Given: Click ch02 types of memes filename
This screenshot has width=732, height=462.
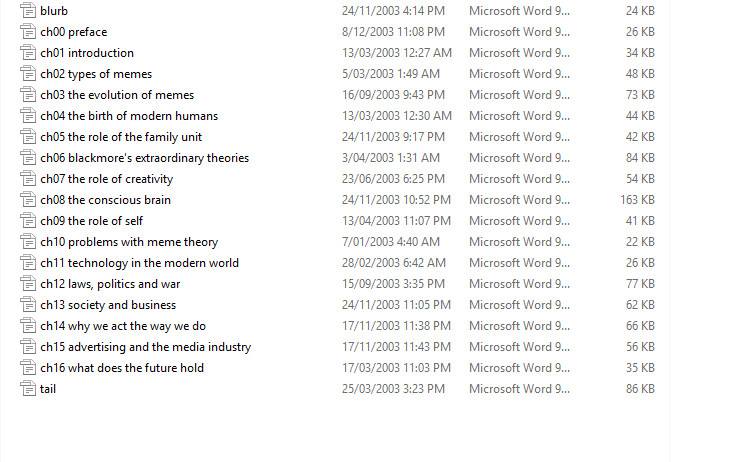Looking at the screenshot, I should click(x=96, y=74).
